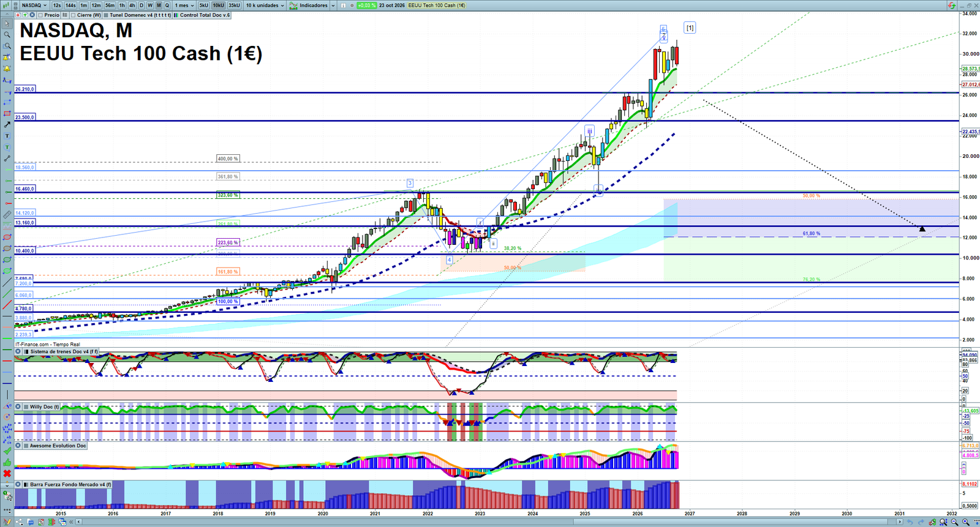Click the red plus icon above the chart

click(18, 15)
